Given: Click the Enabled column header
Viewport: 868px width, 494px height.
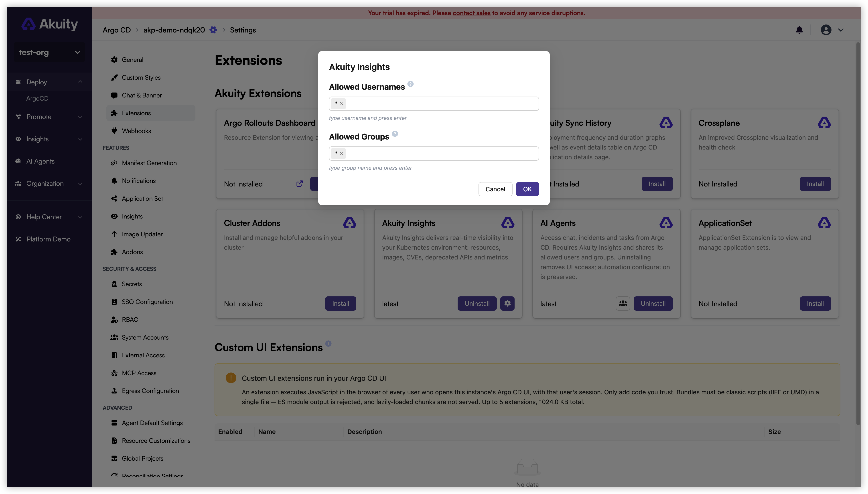Looking at the screenshot, I should [230, 431].
